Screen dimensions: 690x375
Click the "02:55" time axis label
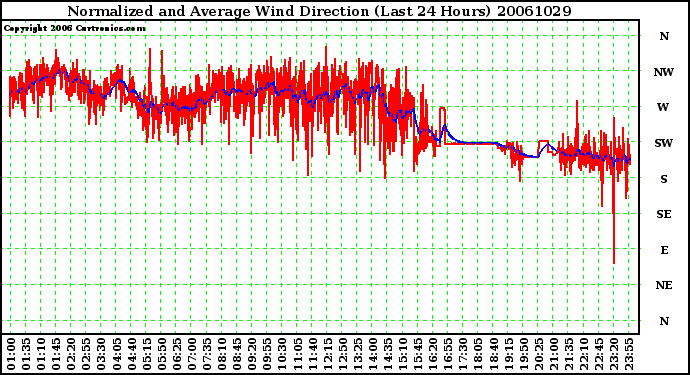86,354
